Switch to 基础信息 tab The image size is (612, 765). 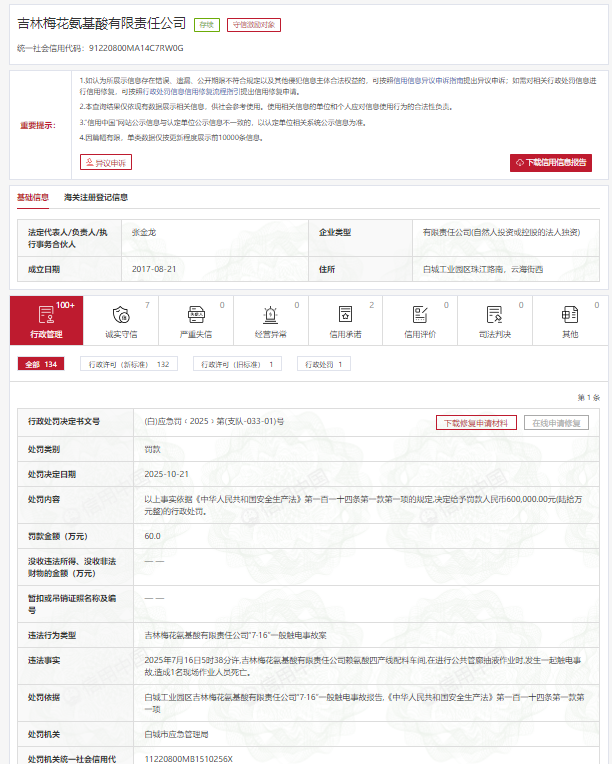(x=33, y=198)
